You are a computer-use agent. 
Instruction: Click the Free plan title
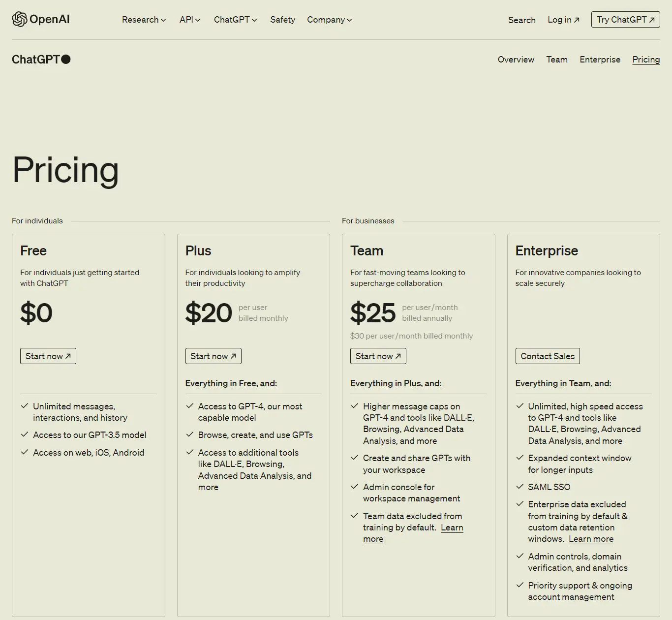33,250
